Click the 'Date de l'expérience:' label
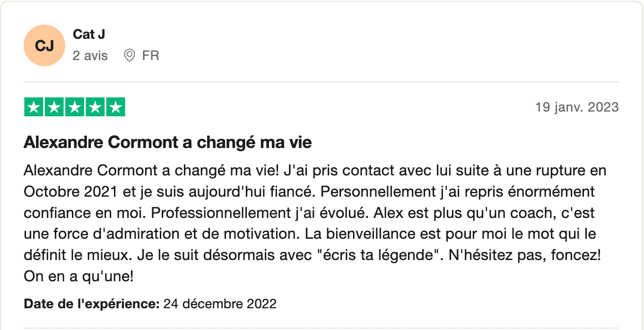The image size is (644, 330). tap(92, 304)
